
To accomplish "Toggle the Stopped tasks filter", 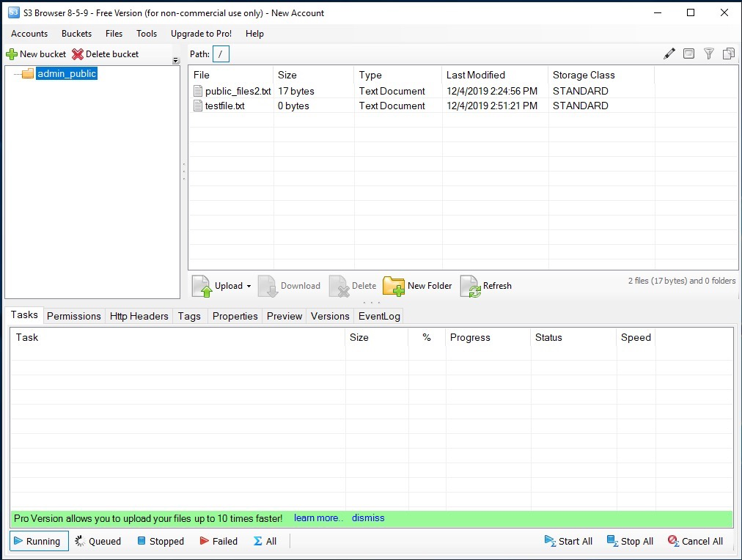I will (x=161, y=541).
